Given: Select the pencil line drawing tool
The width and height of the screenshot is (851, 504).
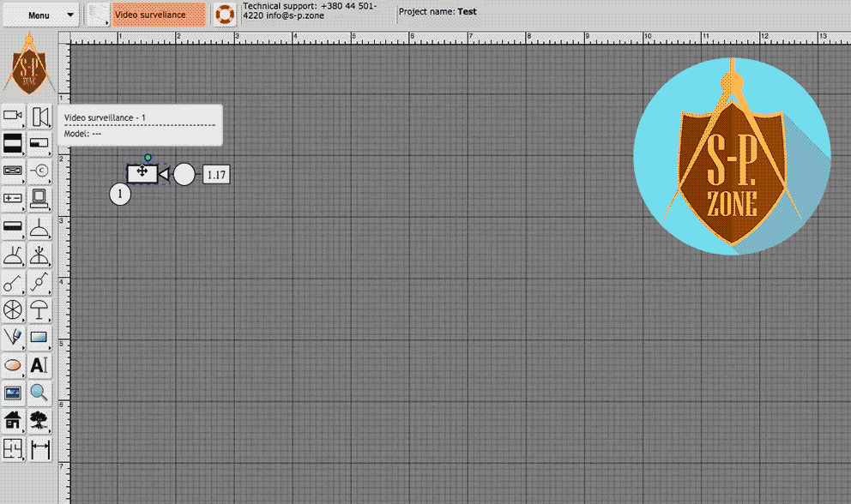Looking at the screenshot, I should [13, 338].
